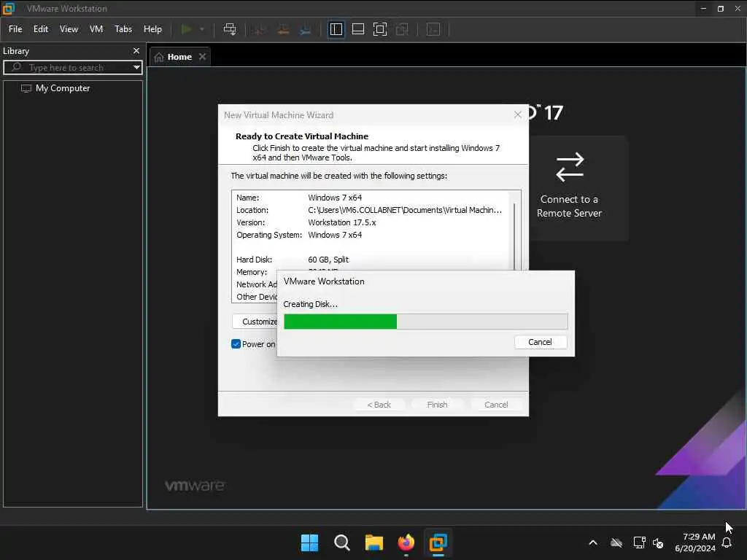Screen dimensions: 747x560
Task: Open the power options dropdown arrow
Action: click(x=202, y=29)
